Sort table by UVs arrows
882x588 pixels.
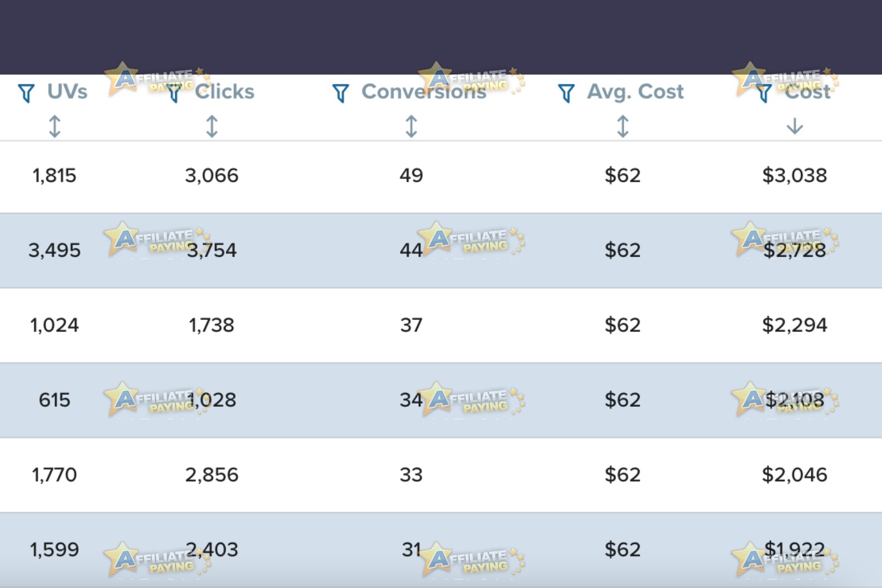tap(55, 126)
